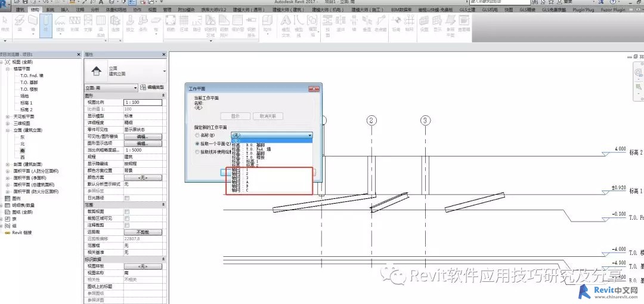Select the Name (名称) radio option
Image resolution: width=644 pixels, height=304 pixels.
coord(197,135)
